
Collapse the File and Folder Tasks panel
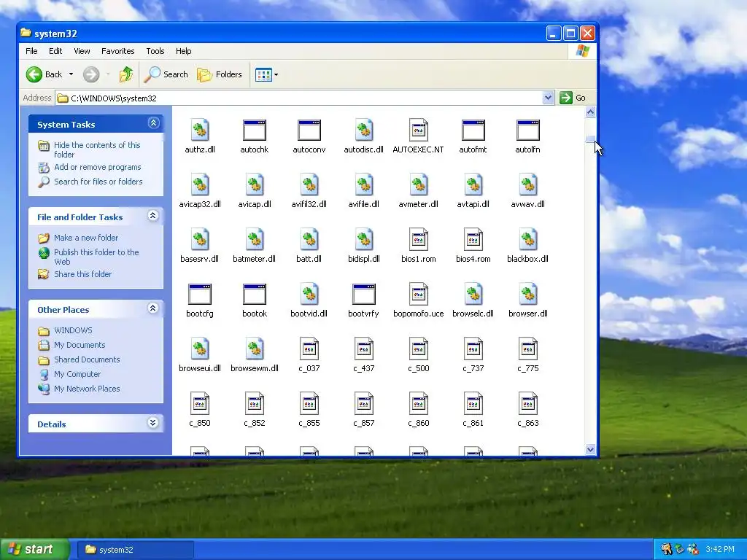153,216
